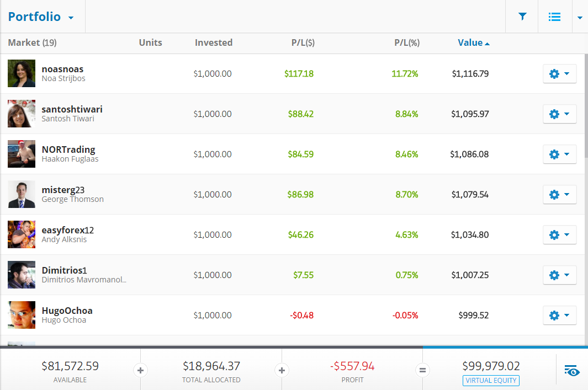Click the misterg23 profile photo
Viewport: 588px width, 390px height.
coord(22,195)
